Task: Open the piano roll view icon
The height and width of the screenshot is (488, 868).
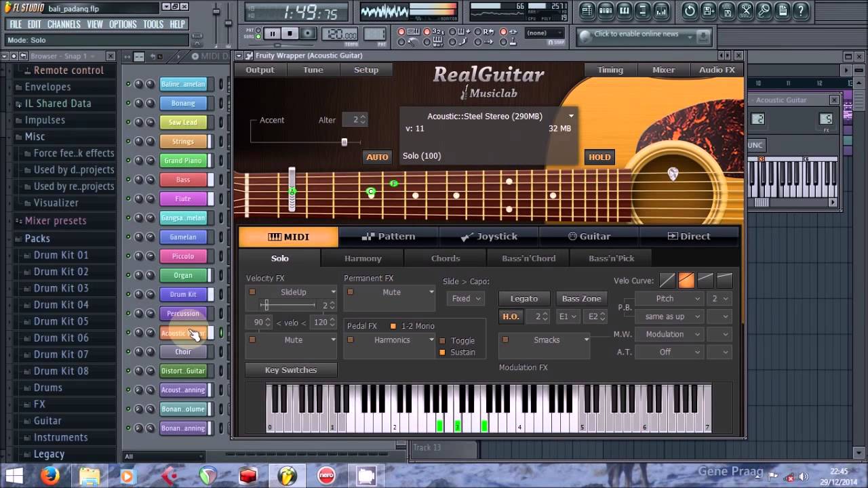Action: [624, 10]
